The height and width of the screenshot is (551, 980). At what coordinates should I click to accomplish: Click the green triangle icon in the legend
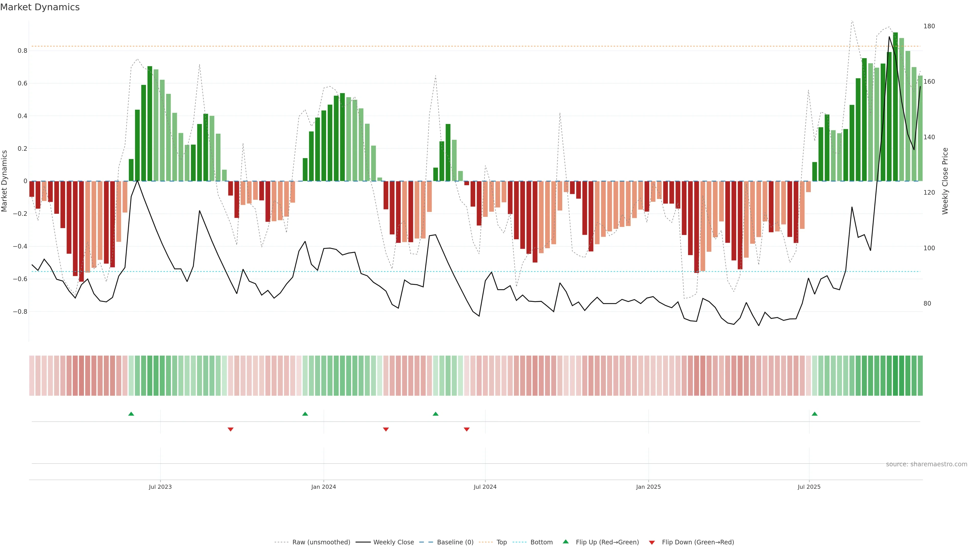pyautogui.click(x=566, y=542)
